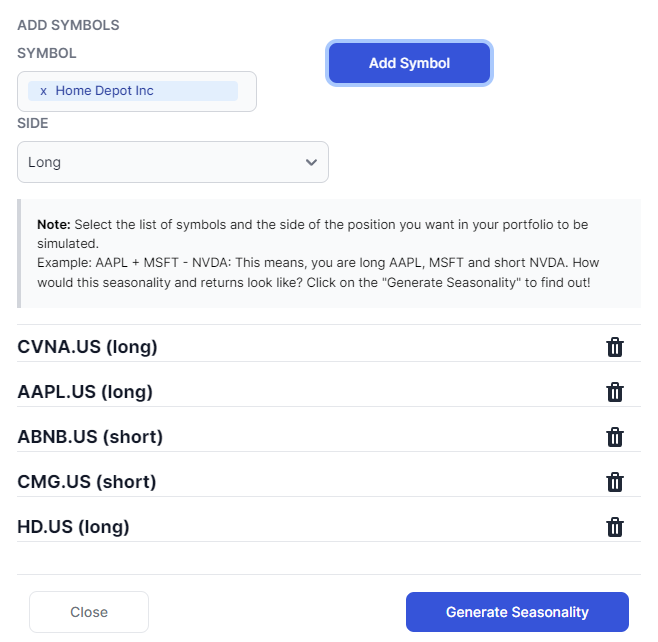Select the Home Depot Inc tag label

[x=104, y=91]
